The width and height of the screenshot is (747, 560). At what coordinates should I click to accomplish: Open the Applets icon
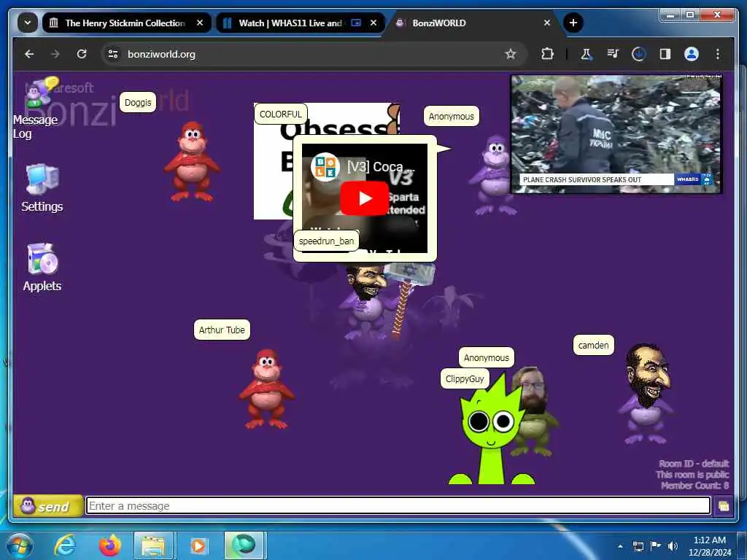coord(42,267)
